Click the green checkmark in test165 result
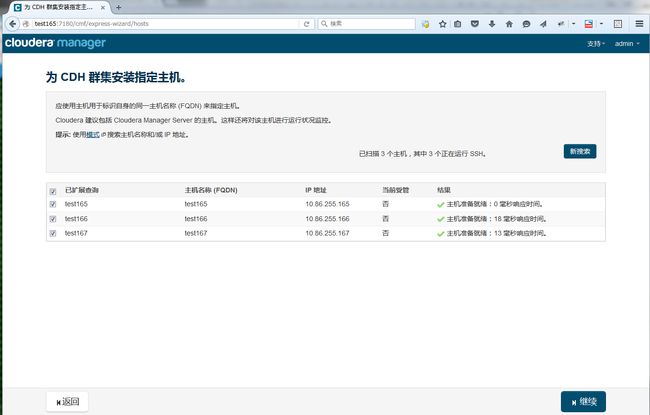 click(441, 204)
